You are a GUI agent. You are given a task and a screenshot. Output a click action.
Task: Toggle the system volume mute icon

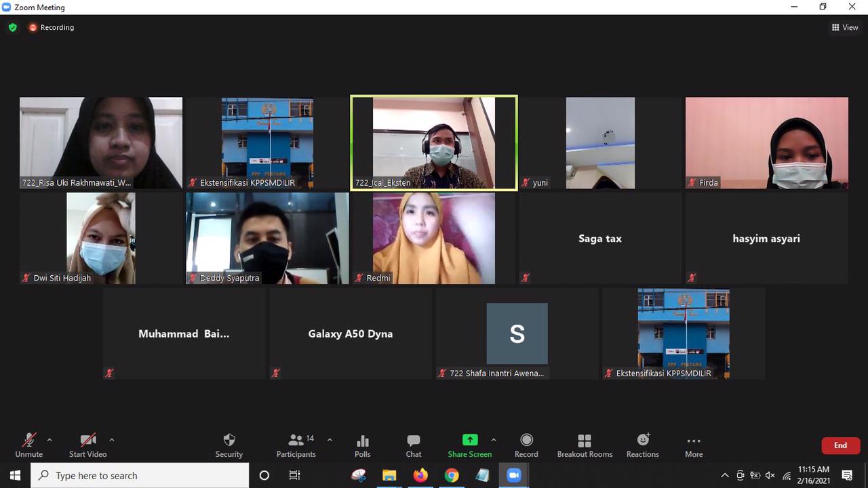coord(770,476)
